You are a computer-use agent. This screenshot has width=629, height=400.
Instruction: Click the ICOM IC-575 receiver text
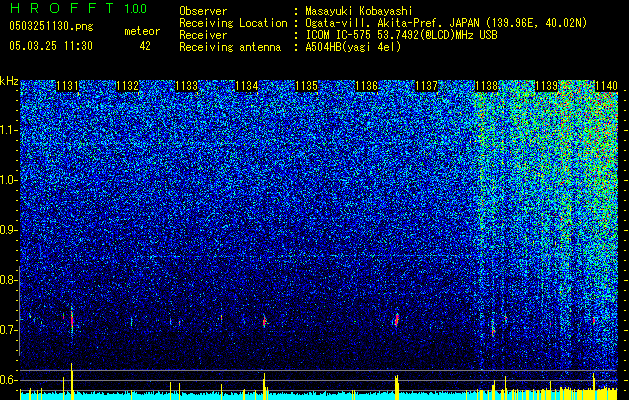[x=401, y=35]
